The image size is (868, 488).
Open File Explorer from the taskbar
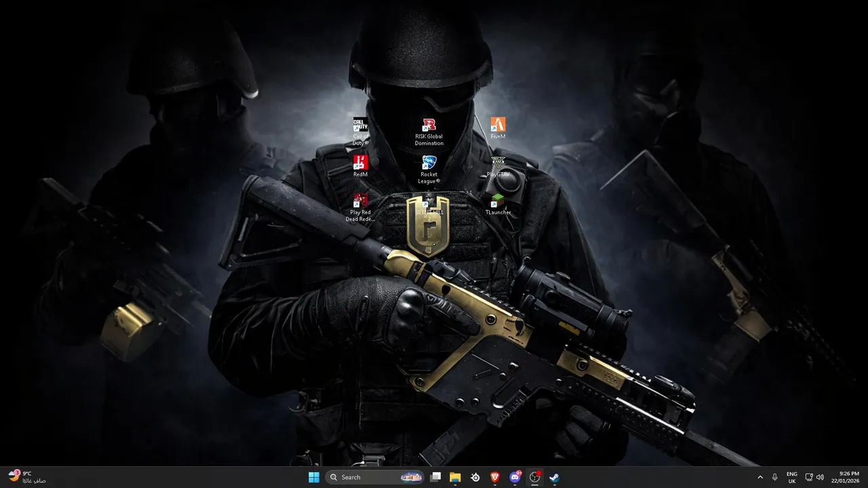pyautogui.click(x=456, y=477)
